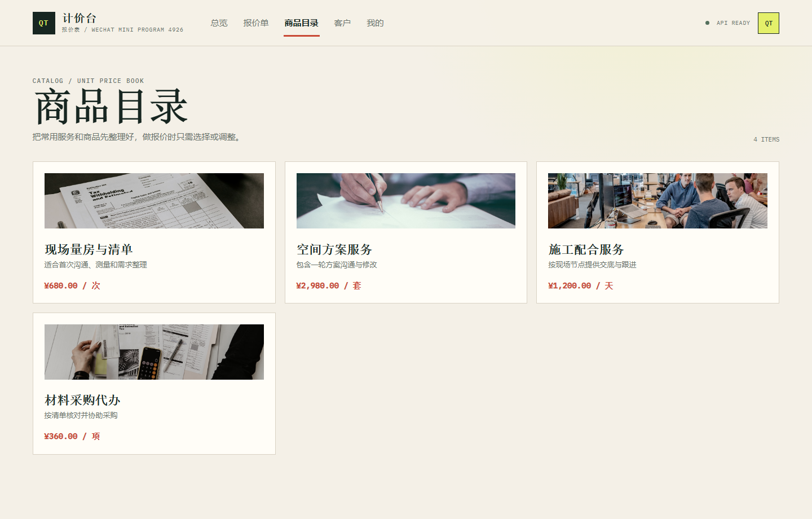Click the API READY status indicator
This screenshot has width=812, height=519.
(x=728, y=23)
